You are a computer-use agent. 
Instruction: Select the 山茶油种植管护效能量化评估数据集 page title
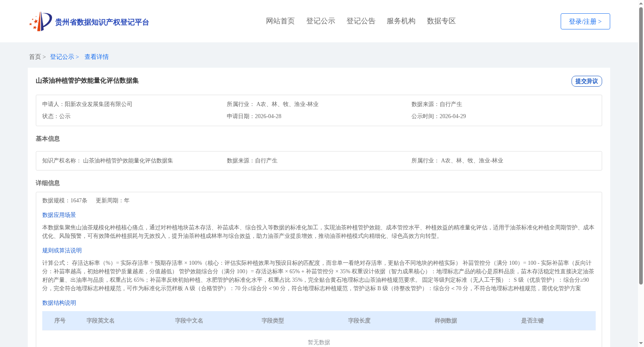click(87, 81)
